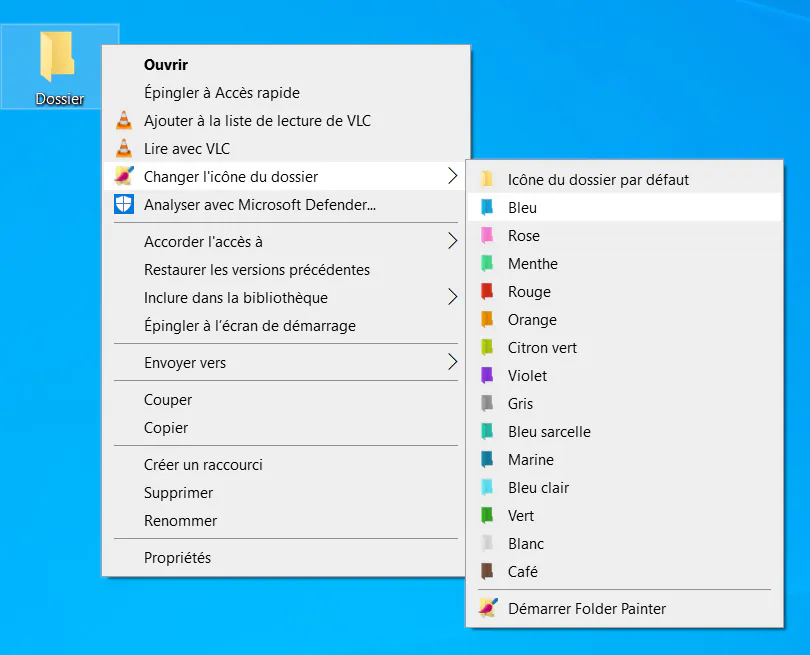
Task: Click the blue folder icon next to Bleu
Action: [487, 207]
